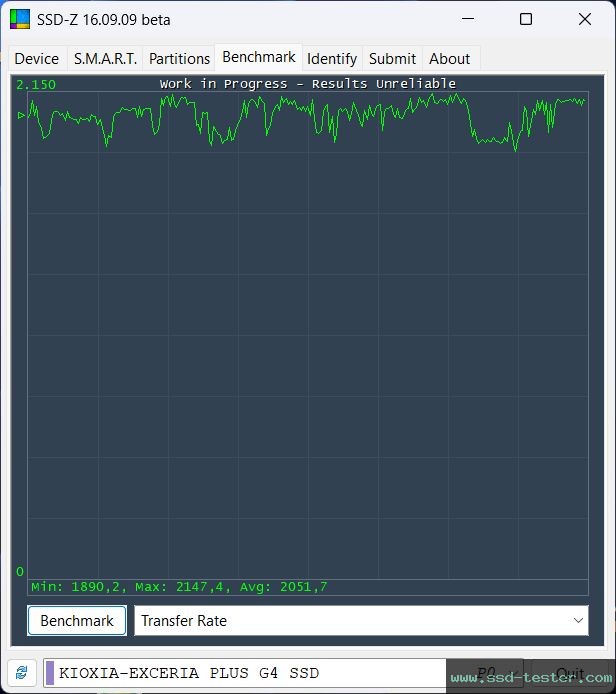
Task: Click the 2.150 axis maximum label
Action: 36,85
